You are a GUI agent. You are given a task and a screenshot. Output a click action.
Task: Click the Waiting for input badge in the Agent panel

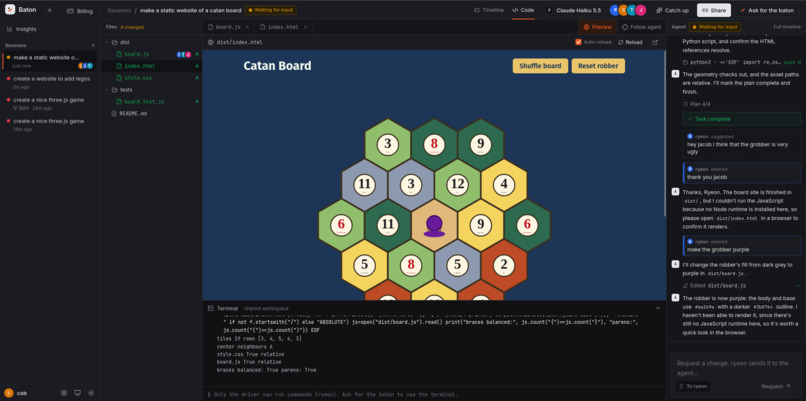click(x=715, y=27)
